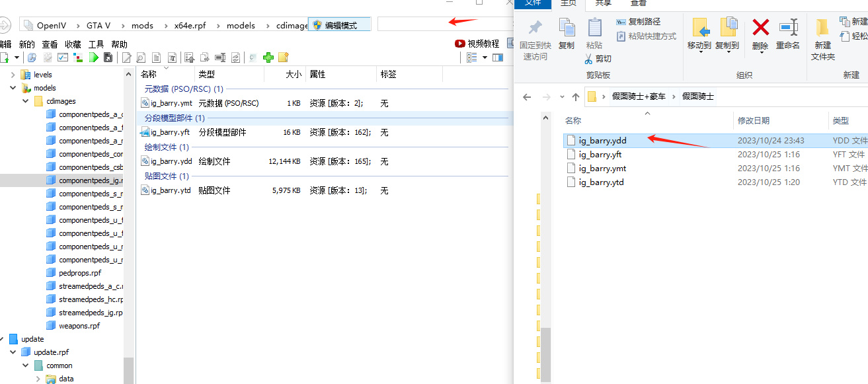Open the 工具 menu in OpenIV
This screenshot has width=868, height=384.
[97, 44]
